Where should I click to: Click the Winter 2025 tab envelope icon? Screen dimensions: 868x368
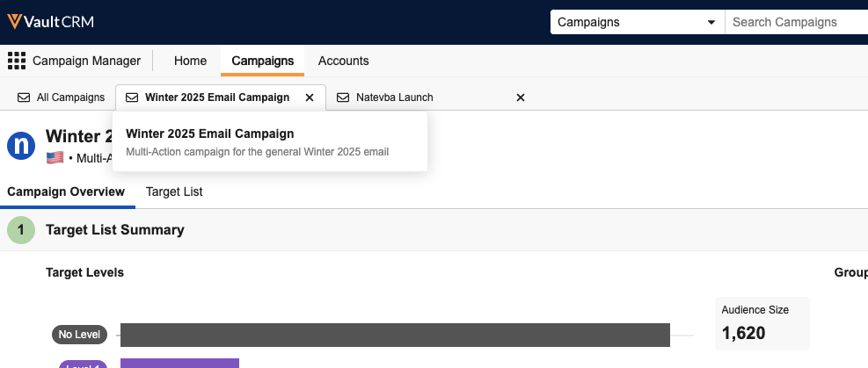(x=132, y=97)
